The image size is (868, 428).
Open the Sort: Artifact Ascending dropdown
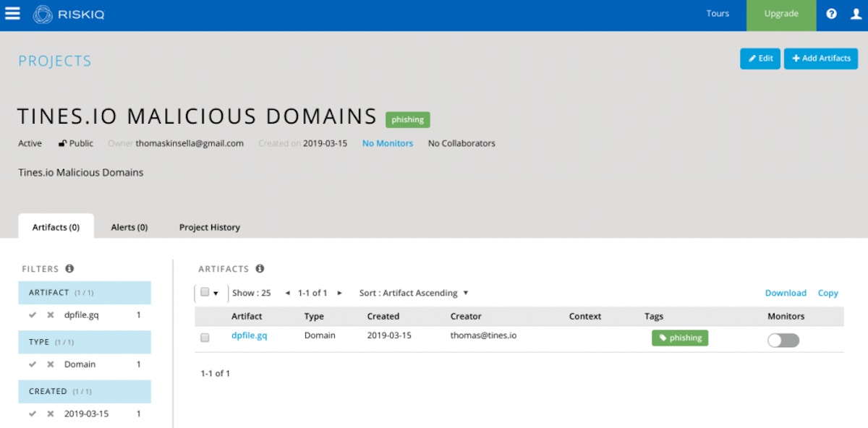[414, 293]
